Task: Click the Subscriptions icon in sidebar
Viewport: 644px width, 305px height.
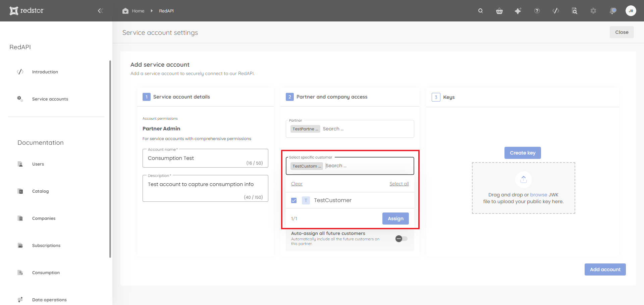Action: tap(20, 245)
